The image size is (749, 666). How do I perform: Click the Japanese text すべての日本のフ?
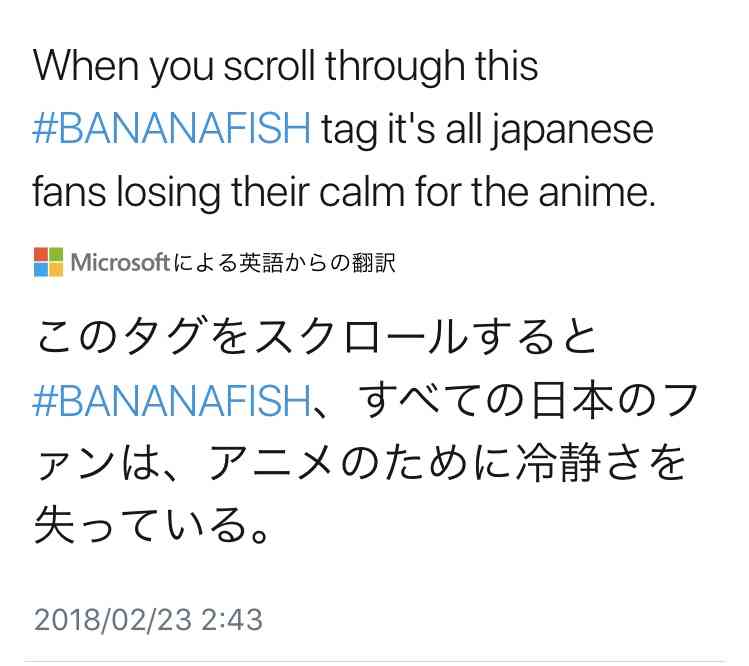point(528,400)
